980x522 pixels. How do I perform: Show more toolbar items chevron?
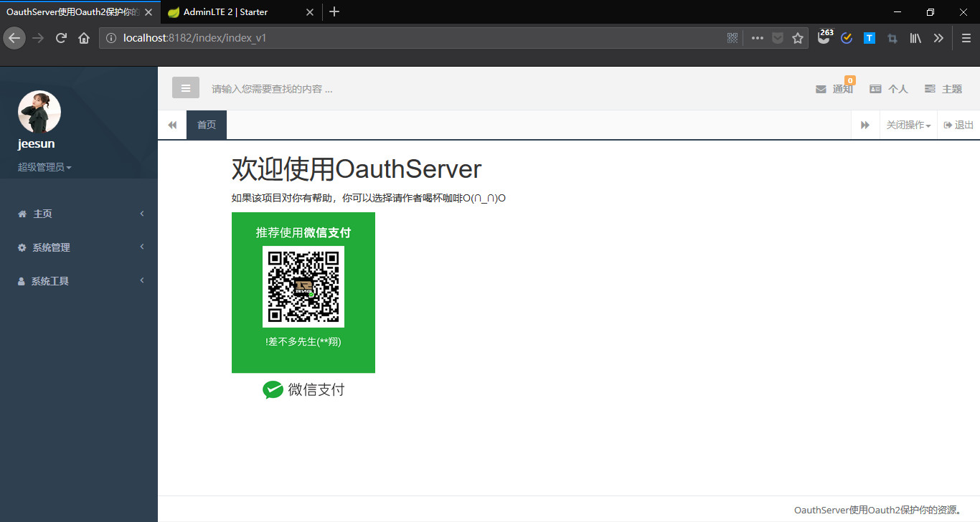tap(938, 38)
